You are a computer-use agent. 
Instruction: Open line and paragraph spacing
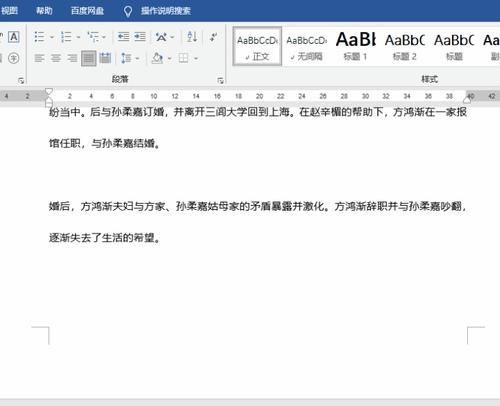[126, 59]
